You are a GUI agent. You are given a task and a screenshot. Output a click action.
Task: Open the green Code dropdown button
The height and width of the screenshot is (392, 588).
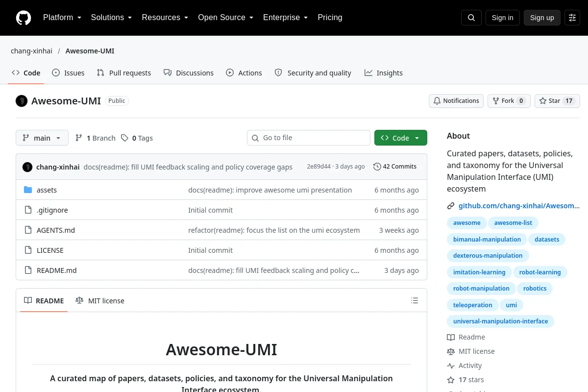(x=401, y=138)
